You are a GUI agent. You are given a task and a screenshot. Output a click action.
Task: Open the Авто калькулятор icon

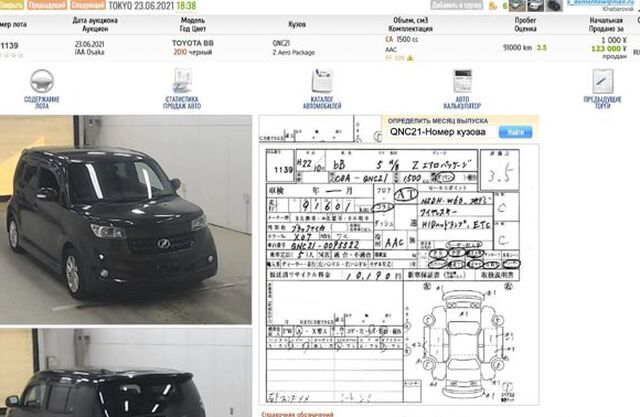click(462, 81)
